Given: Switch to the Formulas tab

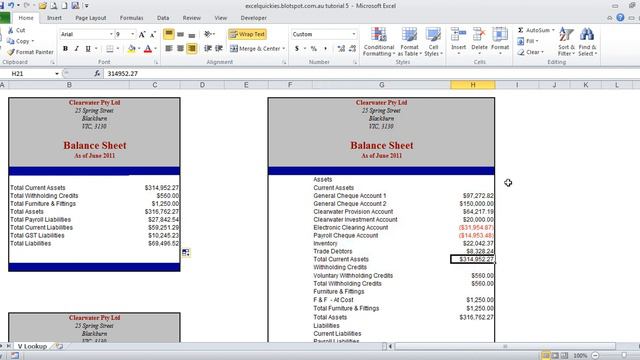Looking at the screenshot, I should point(131,18).
